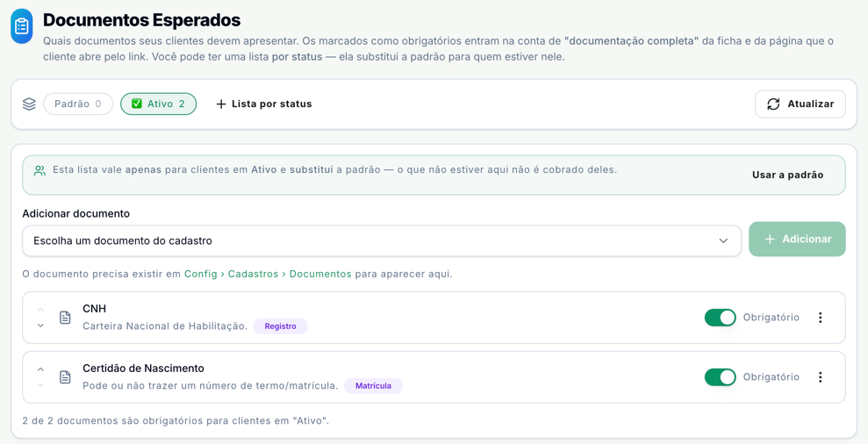
Task: Toggle Obrigatório switch for Certidão de Nascimento
Action: [x=721, y=377]
